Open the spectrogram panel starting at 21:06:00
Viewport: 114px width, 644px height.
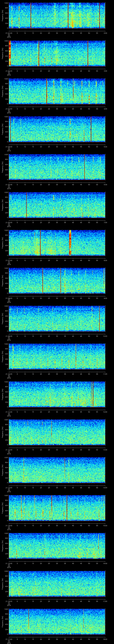click(57, 205)
